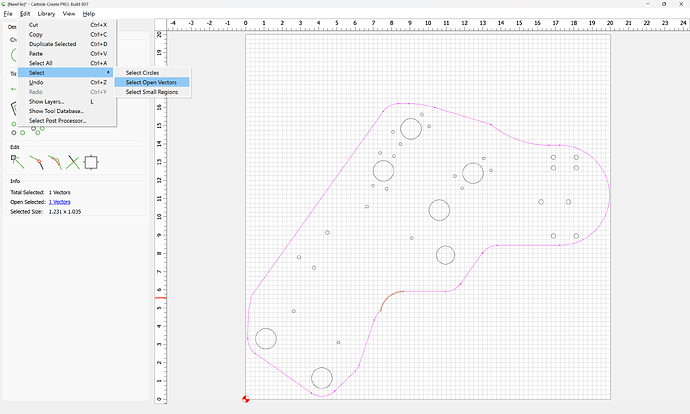Expand the Select submenu entry
The image size is (690, 414).
[x=66, y=73]
